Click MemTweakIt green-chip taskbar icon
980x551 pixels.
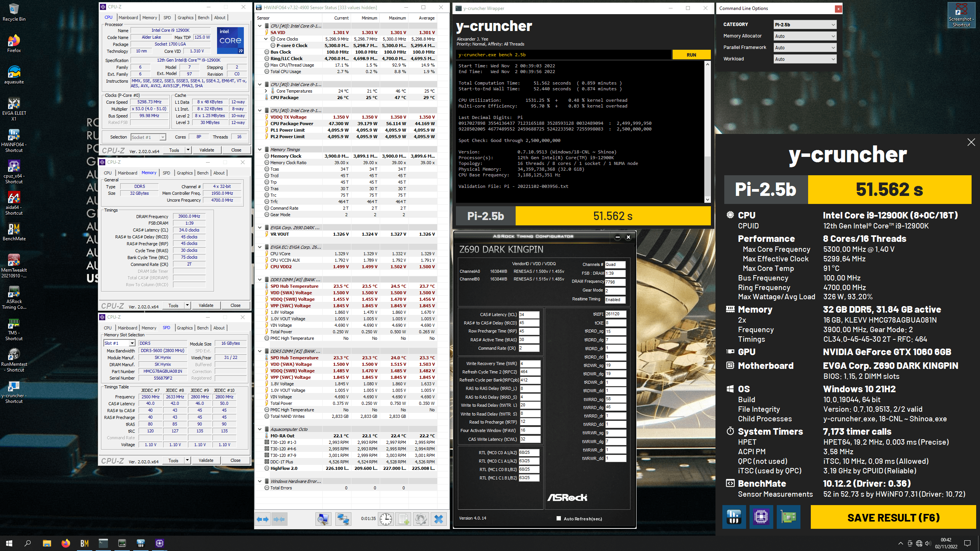point(122,543)
